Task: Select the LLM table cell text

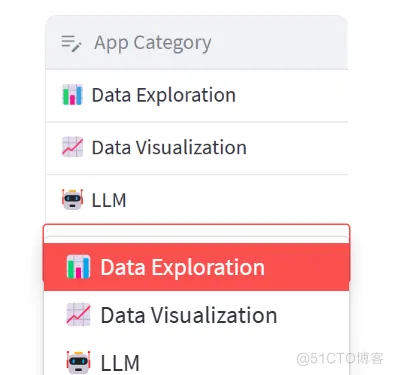Action: [109, 200]
